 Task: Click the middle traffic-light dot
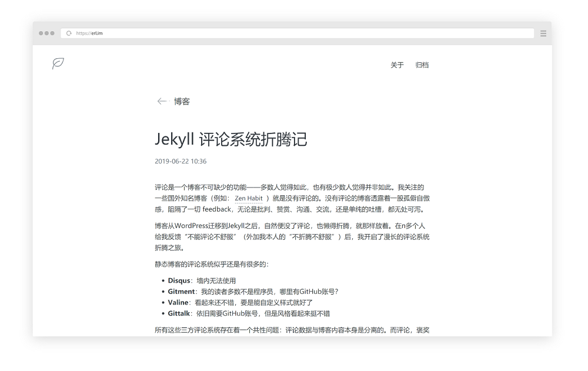tap(46, 33)
